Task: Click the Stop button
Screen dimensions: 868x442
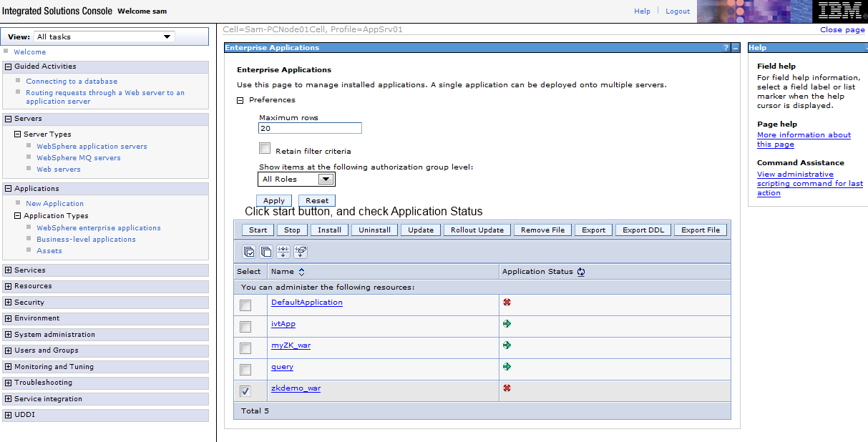Action: (293, 230)
